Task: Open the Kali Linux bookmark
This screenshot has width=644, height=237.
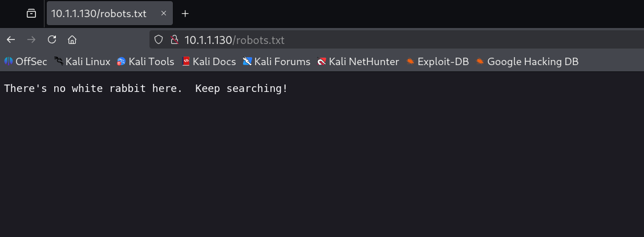Action: pos(82,62)
